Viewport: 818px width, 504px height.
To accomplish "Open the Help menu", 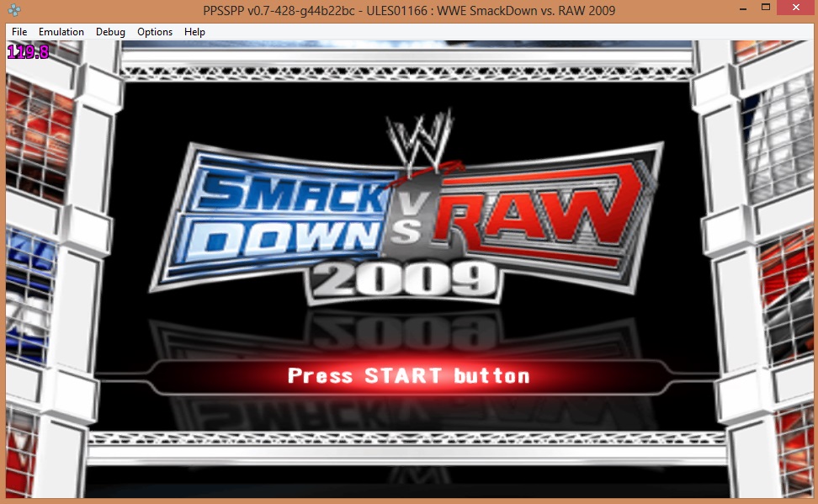I will pos(194,32).
